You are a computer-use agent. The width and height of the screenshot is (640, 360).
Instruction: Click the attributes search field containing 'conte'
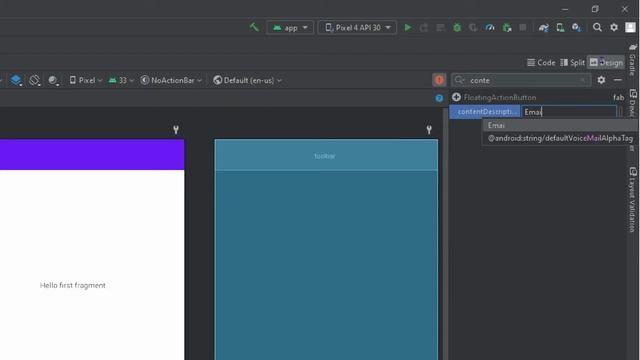pyautogui.click(x=521, y=80)
